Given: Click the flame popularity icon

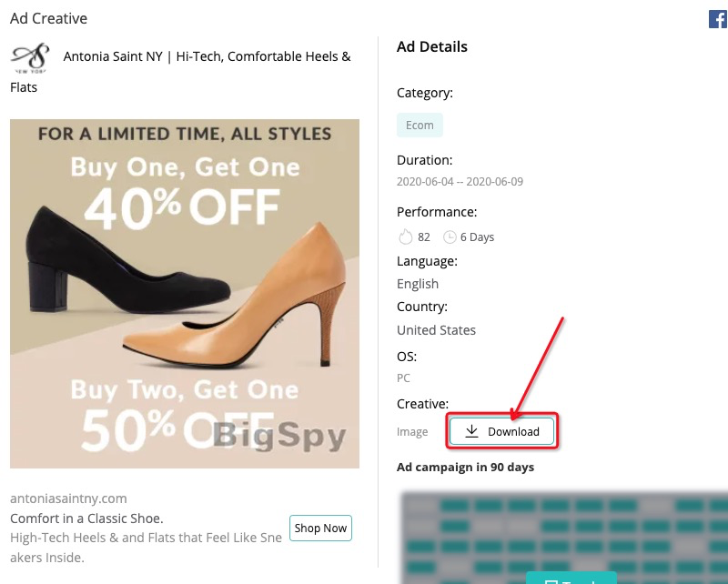Looking at the screenshot, I should pos(405,237).
